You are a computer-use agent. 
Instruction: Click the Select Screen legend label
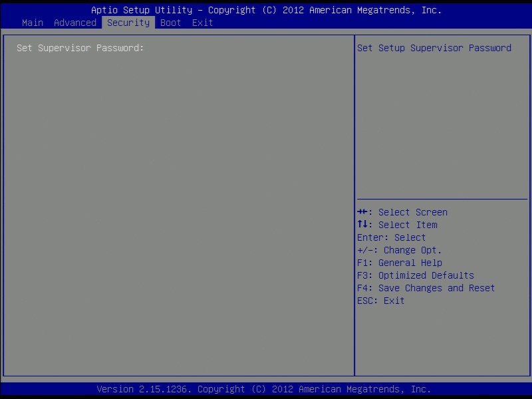click(413, 212)
